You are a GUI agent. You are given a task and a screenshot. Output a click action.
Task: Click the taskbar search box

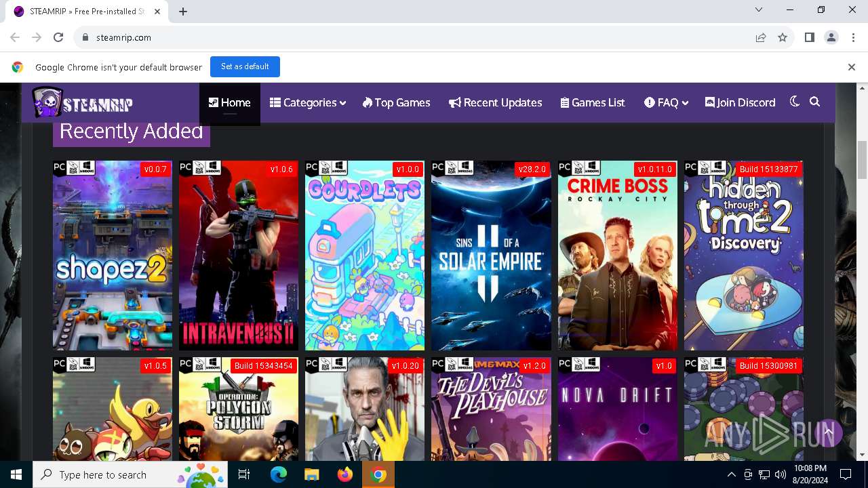pyautogui.click(x=131, y=474)
